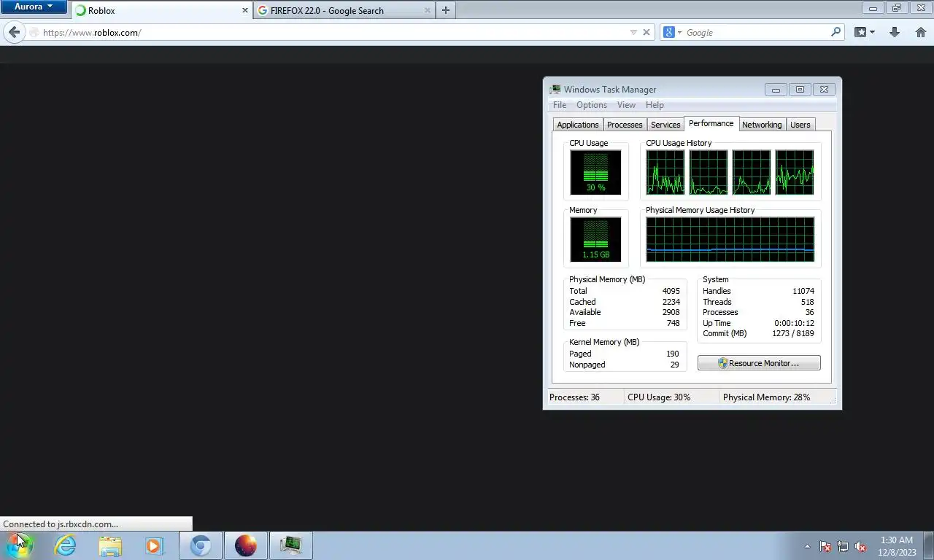Click the Task Manager title bar icon
The width and height of the screenshot is (934, 560).
coord(555,89)
